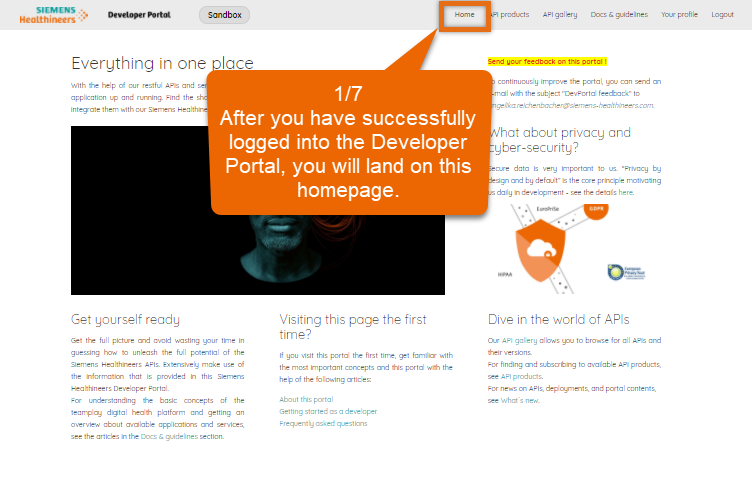Open the About this portal article

tap(306, 399)
